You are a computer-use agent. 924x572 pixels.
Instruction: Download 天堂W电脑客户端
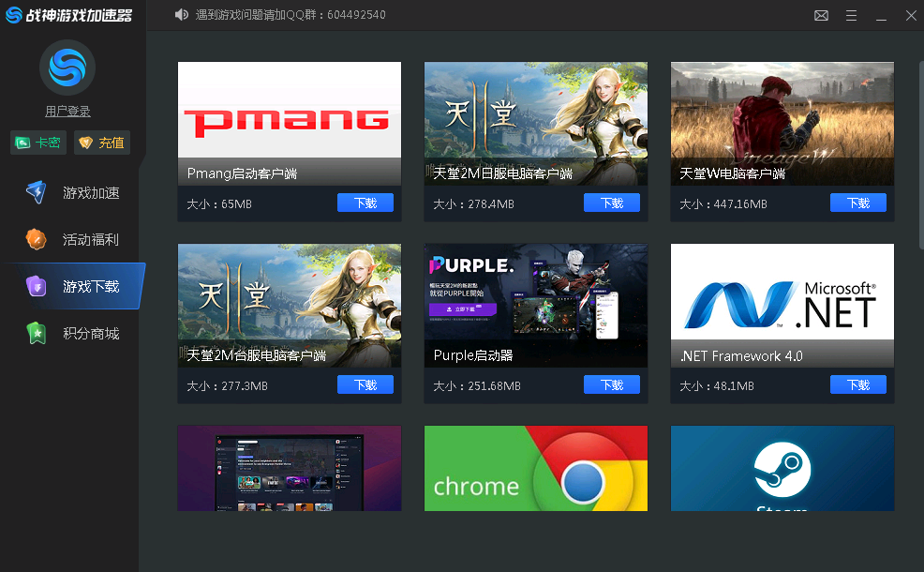pos(858,203)
